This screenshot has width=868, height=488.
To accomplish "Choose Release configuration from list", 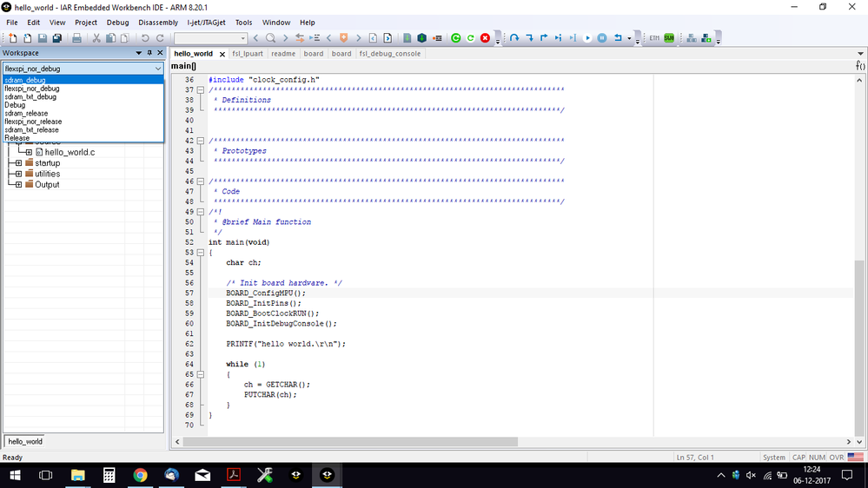I will pyautogui.click(x=83, y=138).
